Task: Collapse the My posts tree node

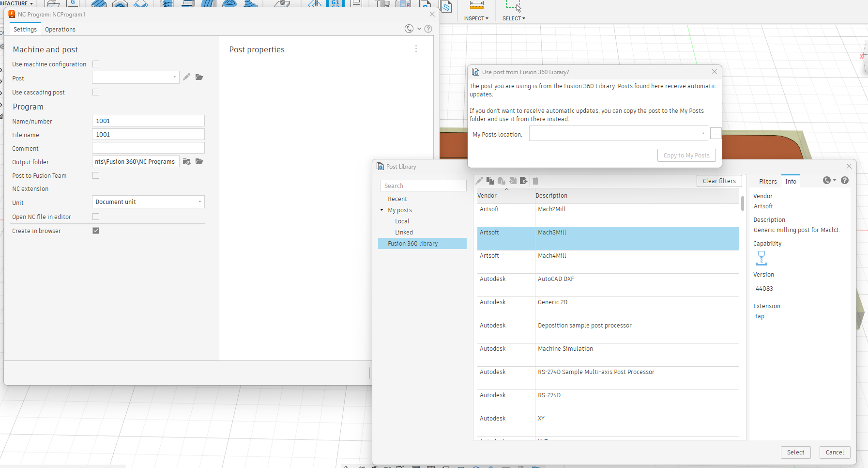Action: tap(382, 210)
